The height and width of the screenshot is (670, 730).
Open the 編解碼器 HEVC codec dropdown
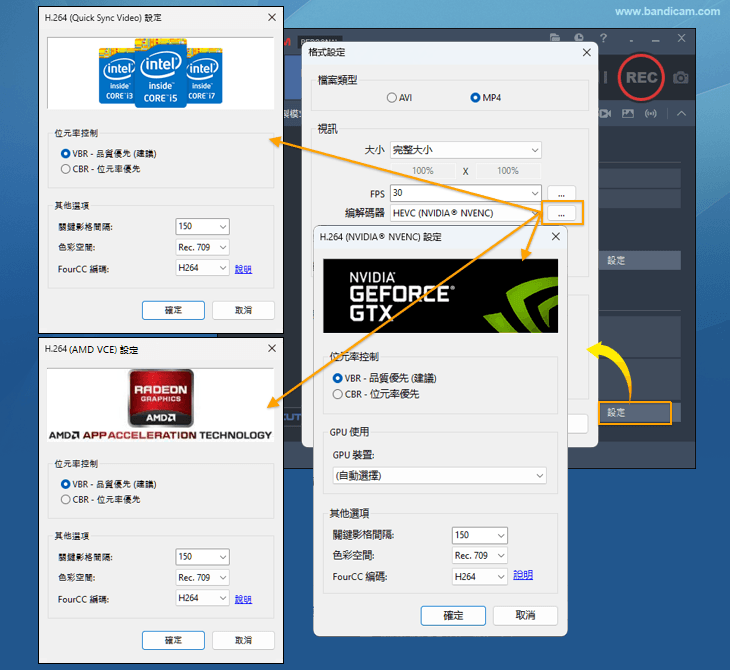pos(466,213)
